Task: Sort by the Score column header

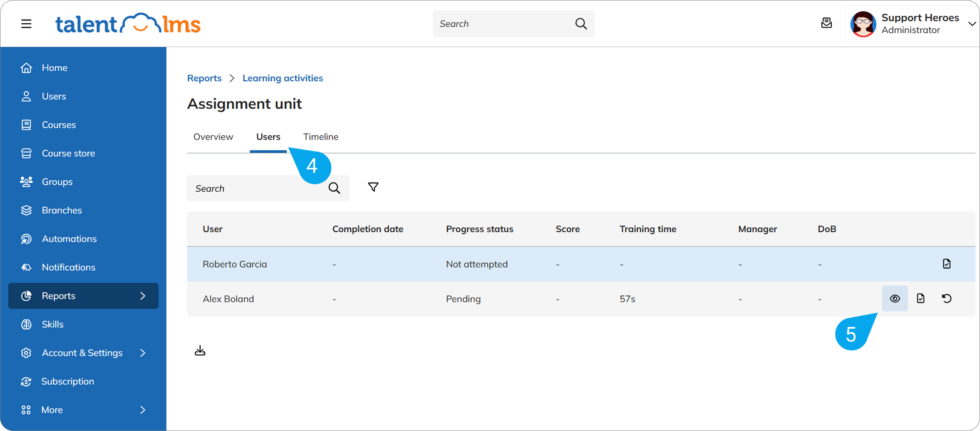Action: pyautogui.click(x=567, y=229)
